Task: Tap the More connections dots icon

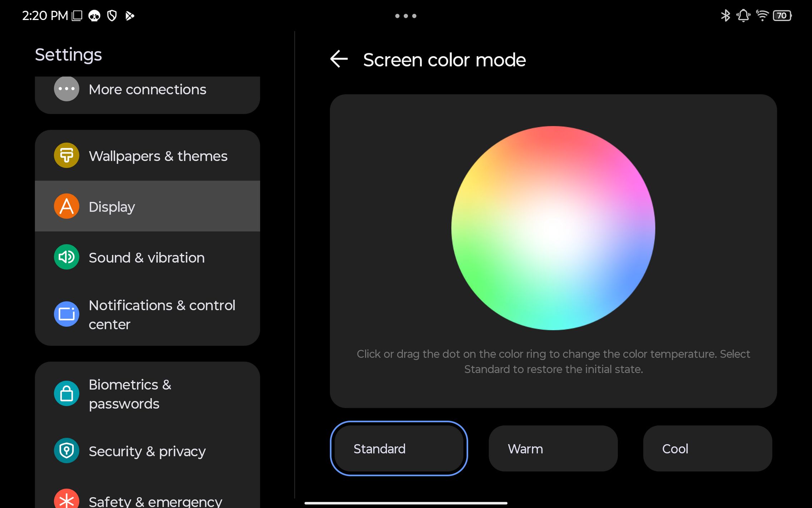Action: point(66,89)
